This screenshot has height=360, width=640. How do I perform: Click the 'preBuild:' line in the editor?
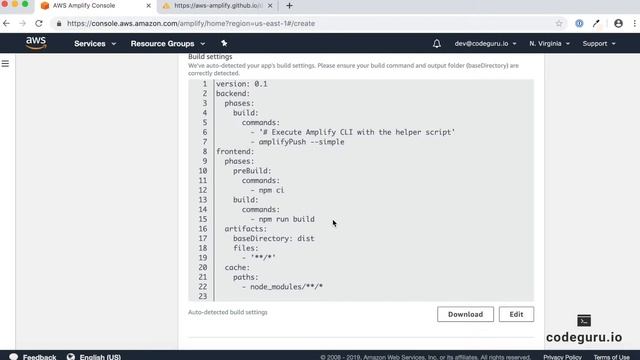(x=252, y=171)
